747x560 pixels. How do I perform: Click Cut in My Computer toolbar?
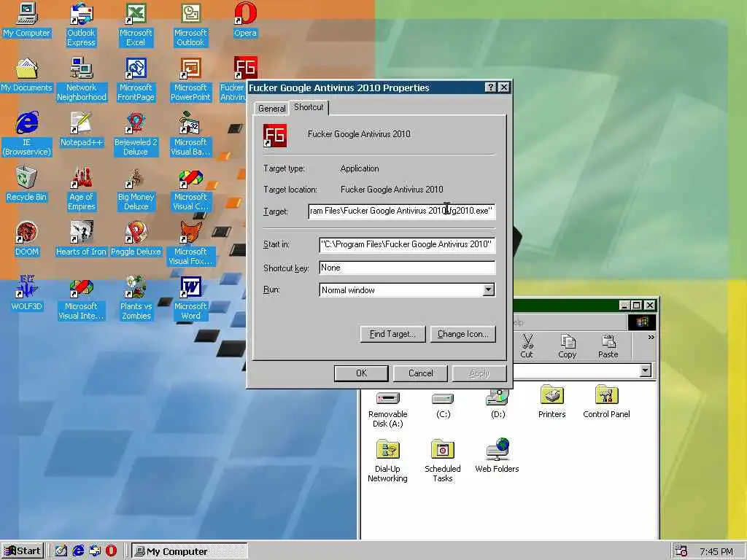(x=527, y=346)
